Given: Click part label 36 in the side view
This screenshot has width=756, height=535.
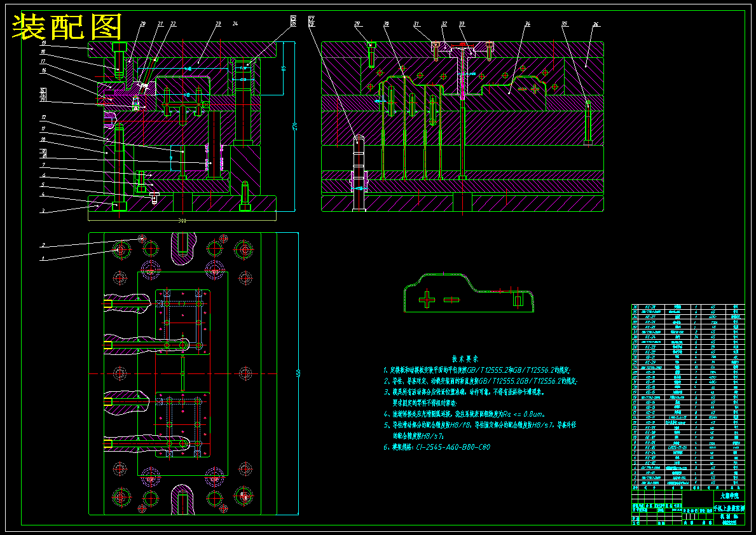Looking at the screenshot, I should click(x=596, y=24).
